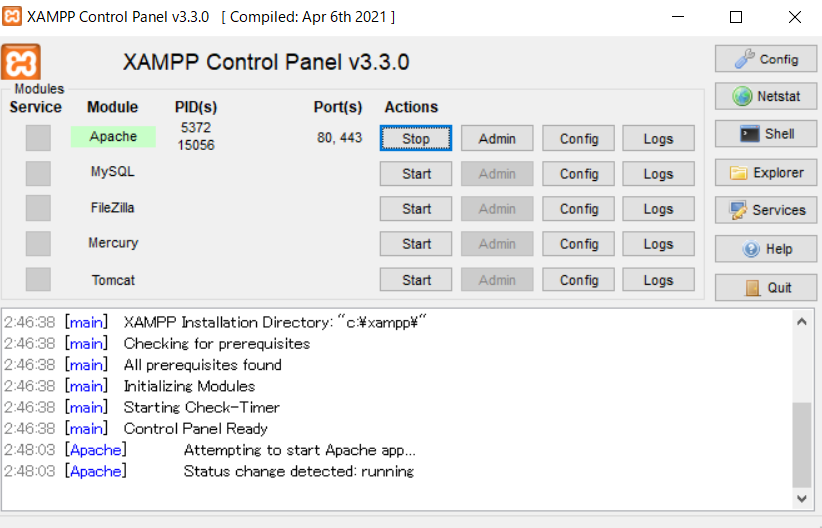Open the Apache Admin page
The image size is (822, 528).
(497, 138)
